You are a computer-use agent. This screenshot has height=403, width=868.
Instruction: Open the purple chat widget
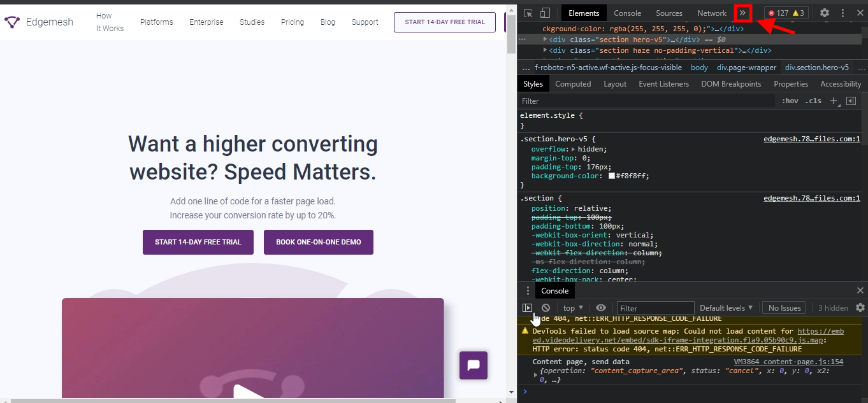[x=474, y=365]
